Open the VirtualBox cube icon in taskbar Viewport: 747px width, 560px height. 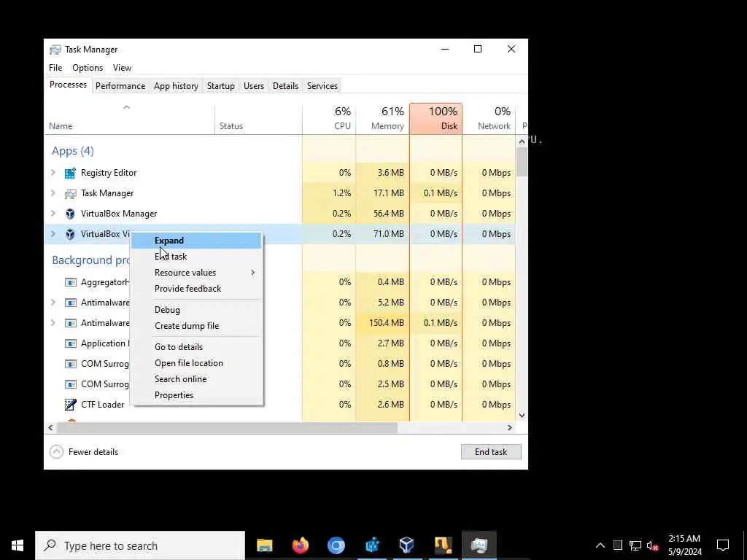(407, 545)
